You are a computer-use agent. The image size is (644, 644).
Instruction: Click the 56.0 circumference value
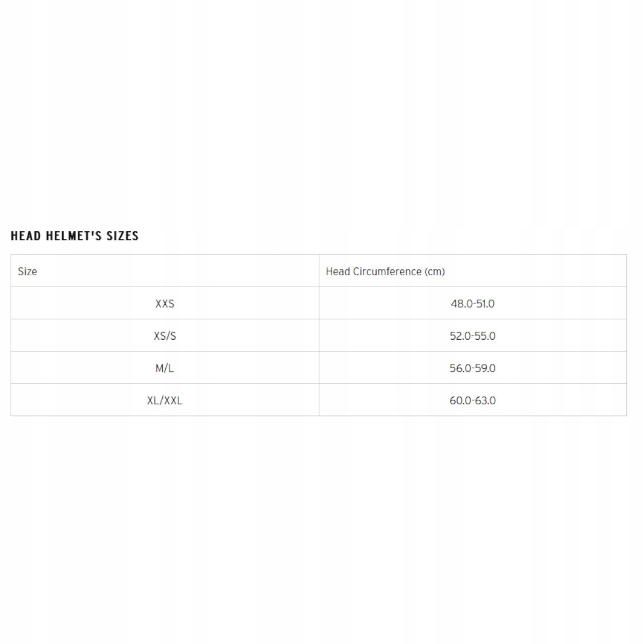(460, 368)
